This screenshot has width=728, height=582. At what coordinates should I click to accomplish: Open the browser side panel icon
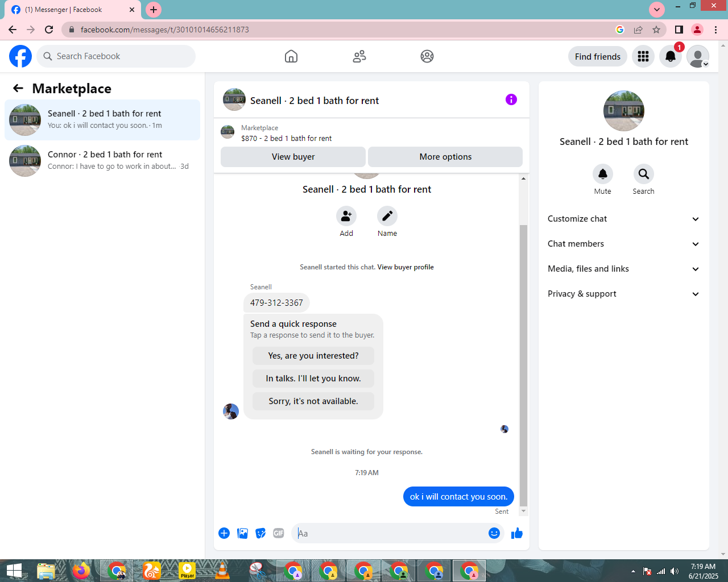[x=679, y=30]
